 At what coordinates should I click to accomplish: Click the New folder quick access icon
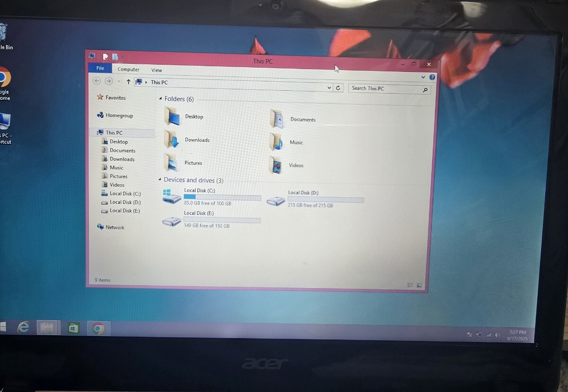tap(115, 57)
